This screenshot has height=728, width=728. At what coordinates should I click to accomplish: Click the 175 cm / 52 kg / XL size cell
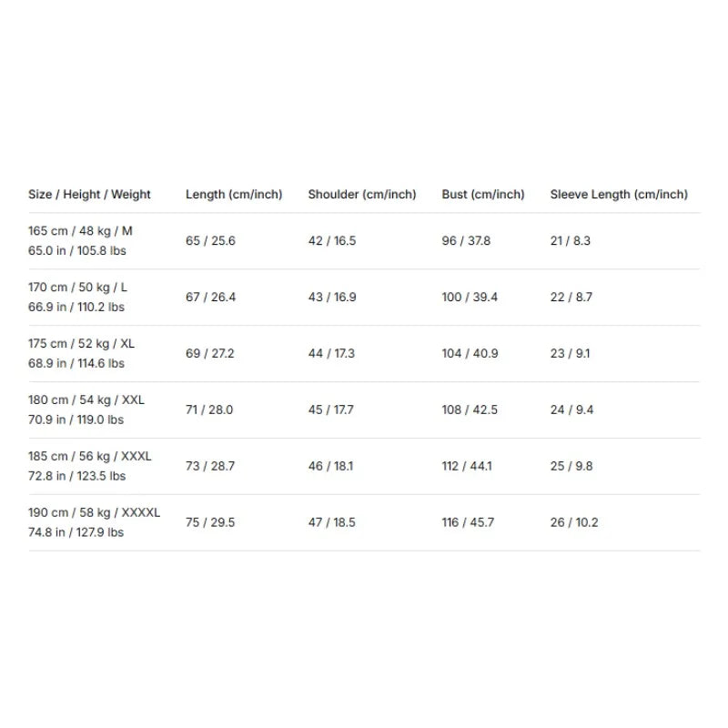coord(81,353)
